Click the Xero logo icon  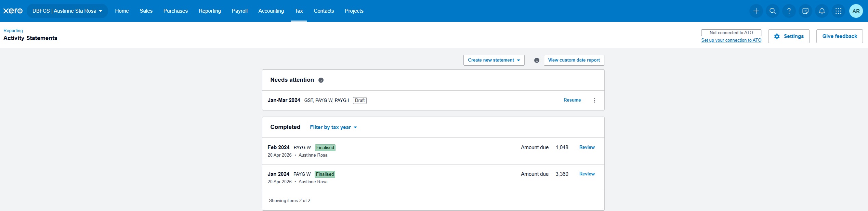point(13,11)
